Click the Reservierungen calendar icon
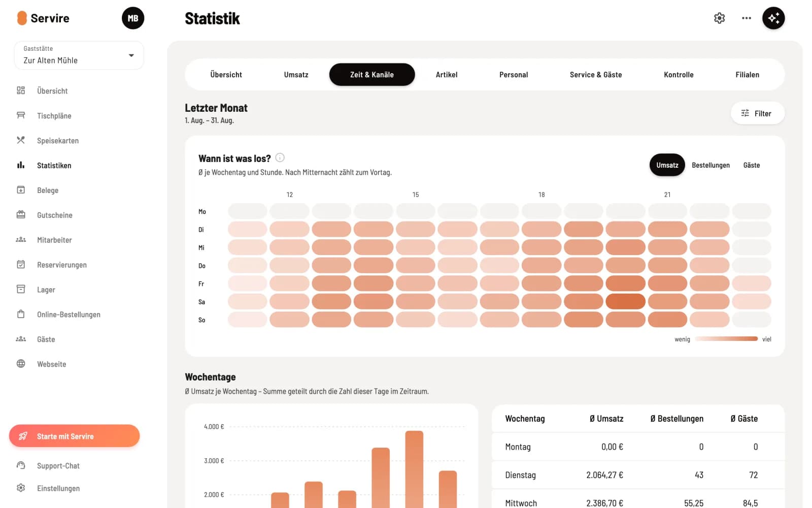812x508 pixels. coord(21,265)
